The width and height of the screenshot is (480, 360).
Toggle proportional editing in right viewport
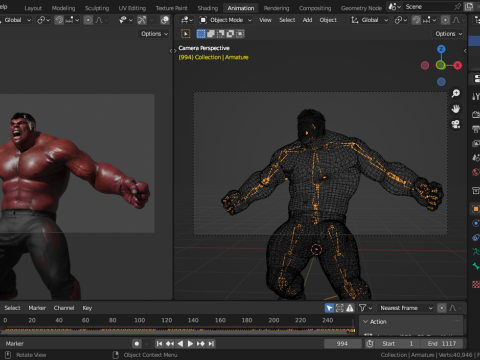(445, 20)
